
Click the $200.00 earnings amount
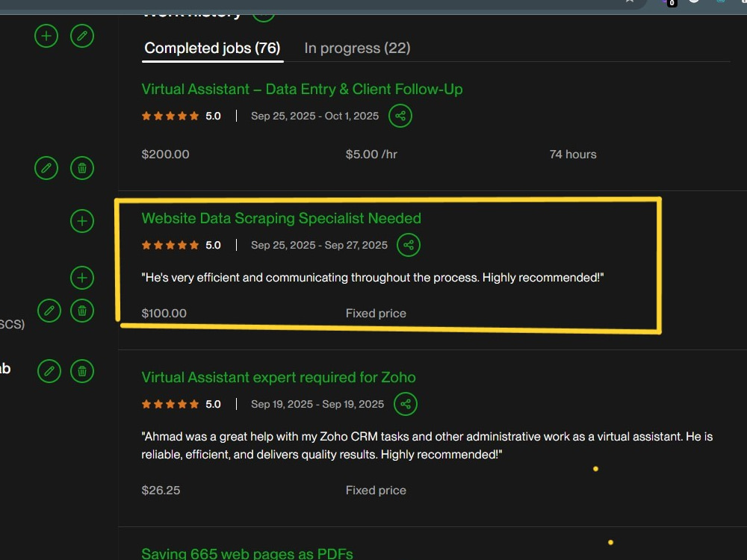coord(165,155)
